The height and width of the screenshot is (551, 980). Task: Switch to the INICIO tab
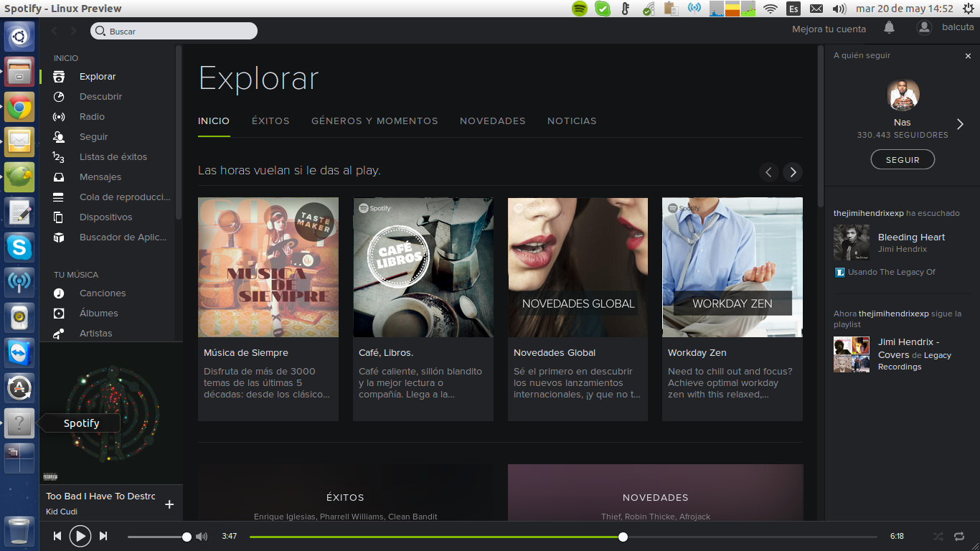tap(214, 121)
